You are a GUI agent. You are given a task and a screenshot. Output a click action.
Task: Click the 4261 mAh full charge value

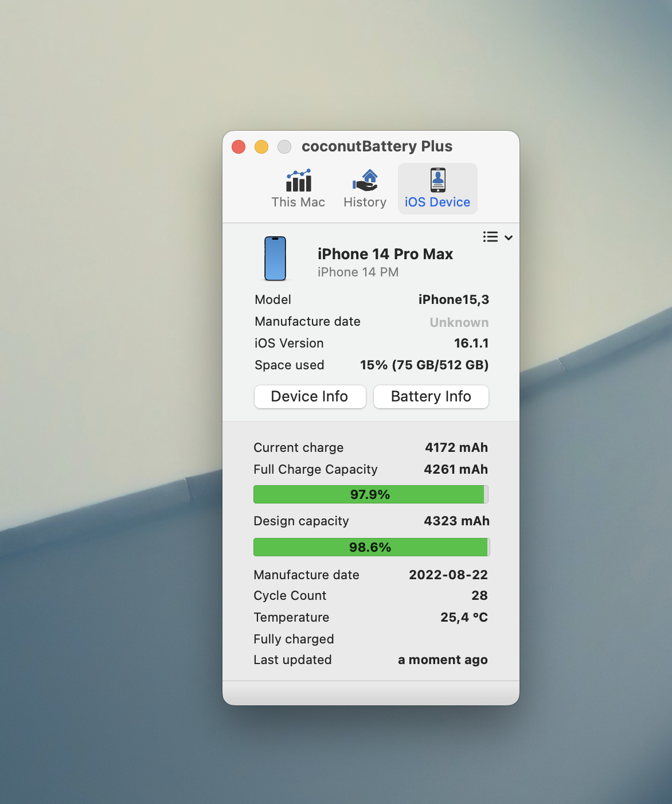456,469
